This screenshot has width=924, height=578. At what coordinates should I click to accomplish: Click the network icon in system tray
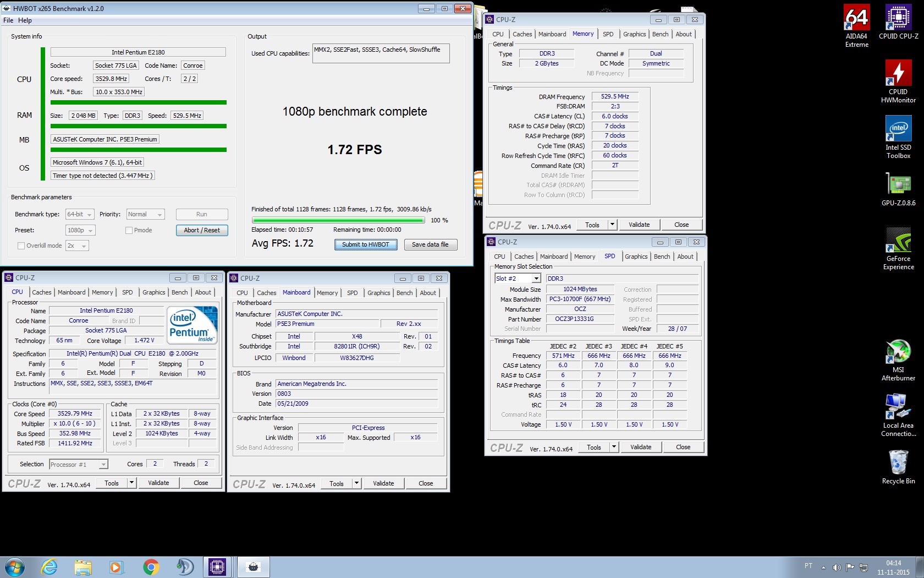pyautogui.click(x=864, y=567)
